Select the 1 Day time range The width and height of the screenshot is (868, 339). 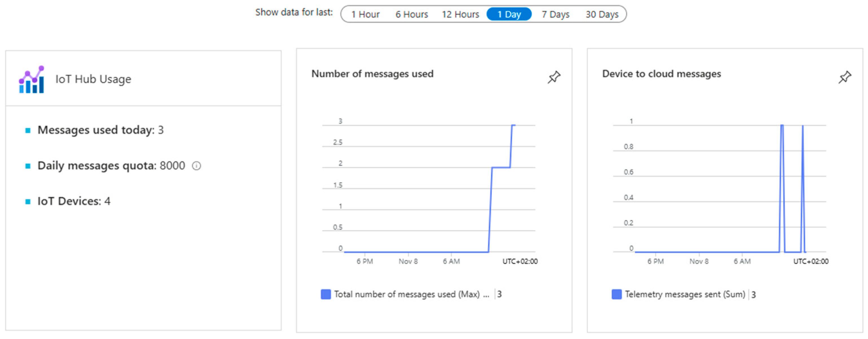(x=509, y=14)
